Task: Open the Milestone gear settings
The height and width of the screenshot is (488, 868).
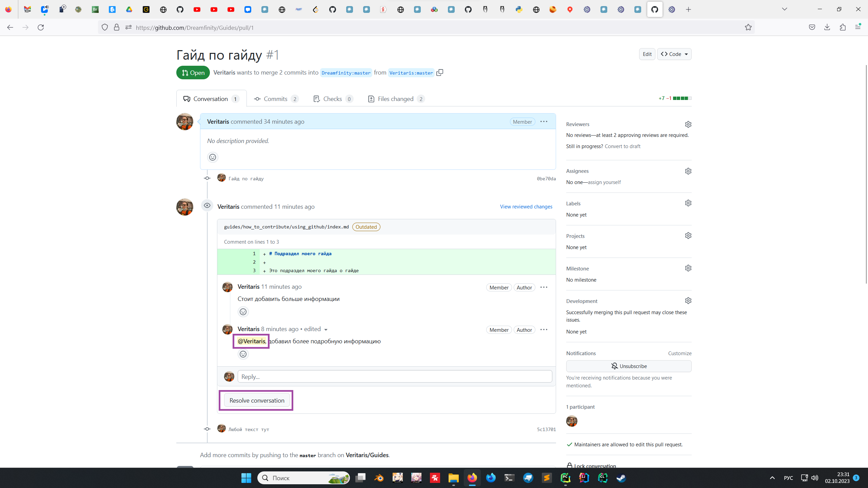Action: [x=688, y=268]
